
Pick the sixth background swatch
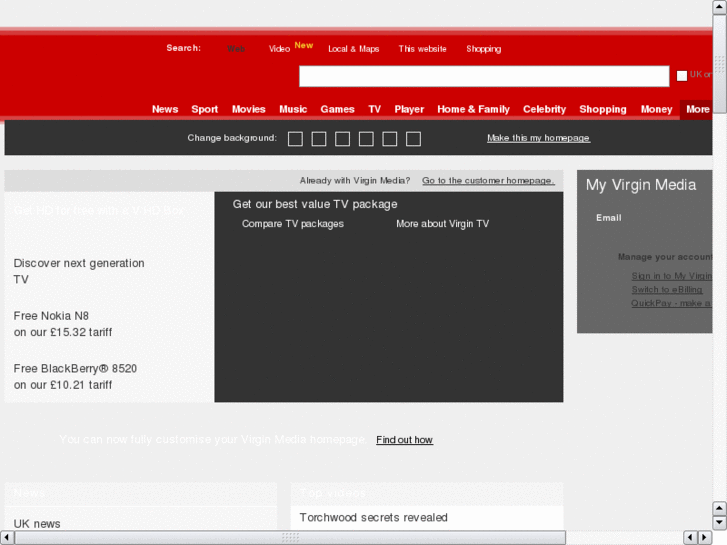click(x=414, y=139)
